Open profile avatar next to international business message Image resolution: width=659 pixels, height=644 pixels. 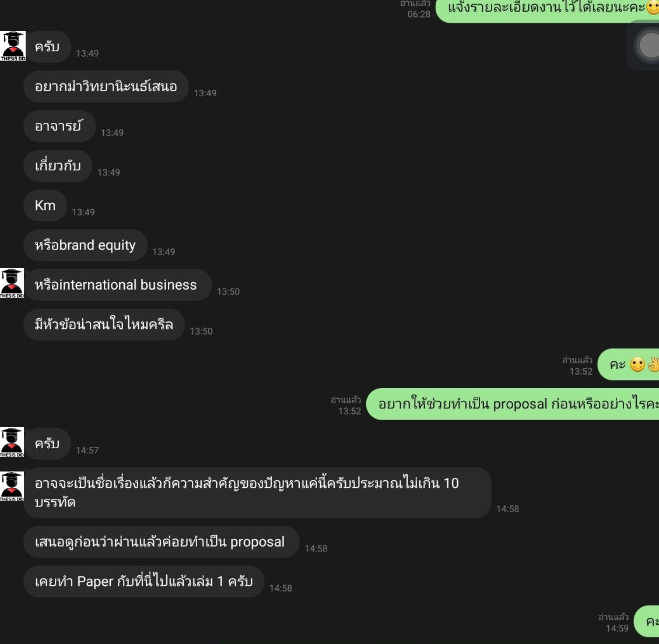(12, 283)
